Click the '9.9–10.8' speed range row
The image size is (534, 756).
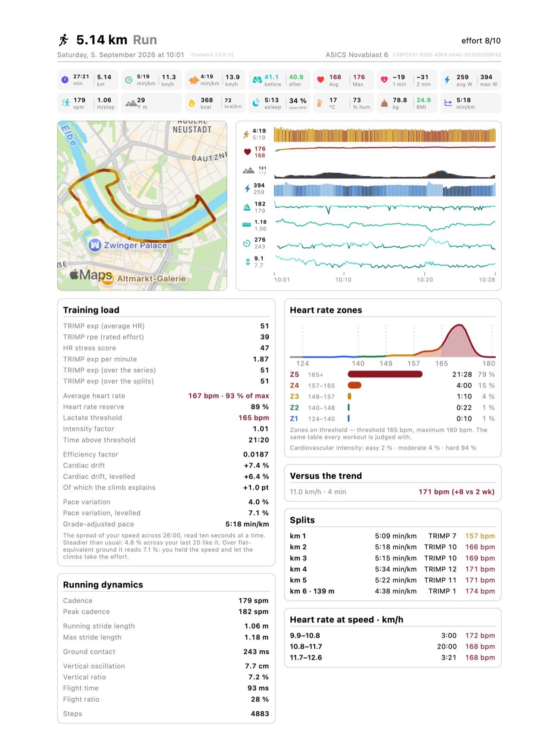[x=392, y=635]
